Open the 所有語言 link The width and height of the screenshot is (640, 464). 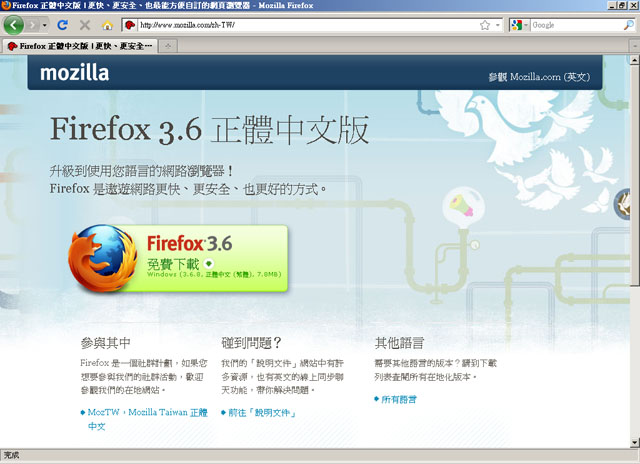(x=400, y=399)
